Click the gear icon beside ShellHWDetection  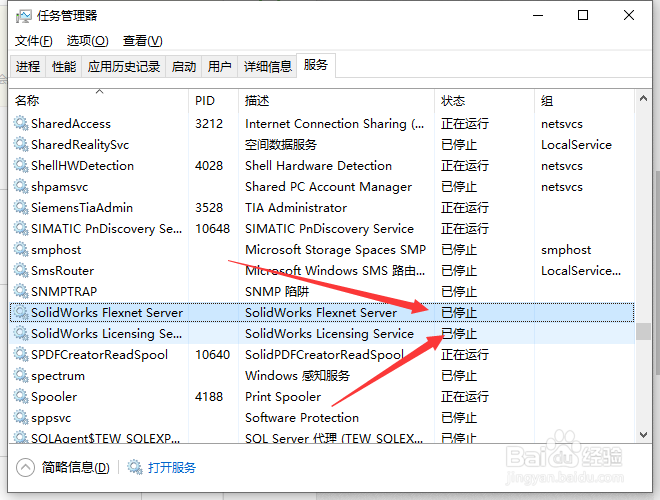coord(21,165)
